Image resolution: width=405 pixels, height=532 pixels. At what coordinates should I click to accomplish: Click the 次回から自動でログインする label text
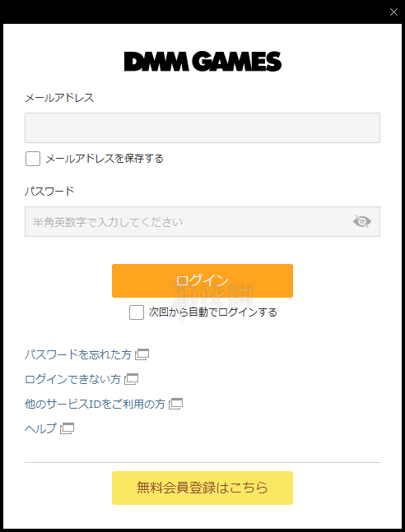click(x=212, y=312)
